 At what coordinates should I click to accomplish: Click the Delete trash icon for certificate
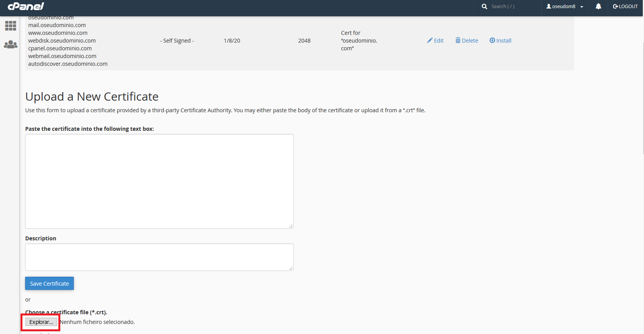click(458, 41)
